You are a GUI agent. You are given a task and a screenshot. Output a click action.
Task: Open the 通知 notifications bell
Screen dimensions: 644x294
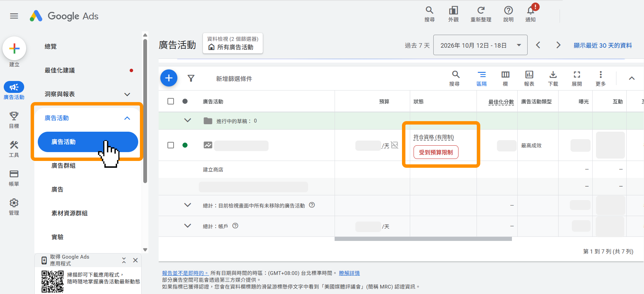[531, 14]
